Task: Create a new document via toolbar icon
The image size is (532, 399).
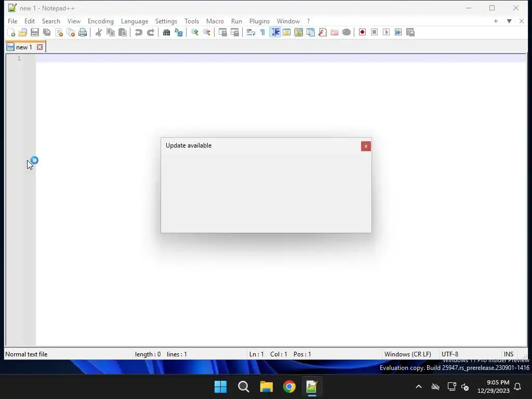Action: [x=11, y=32]
